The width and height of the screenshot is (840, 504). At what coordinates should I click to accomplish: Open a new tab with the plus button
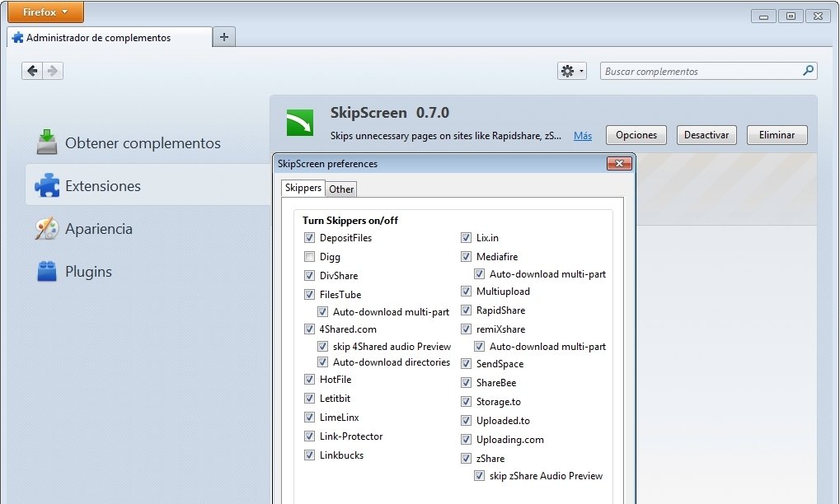[224, 37]
